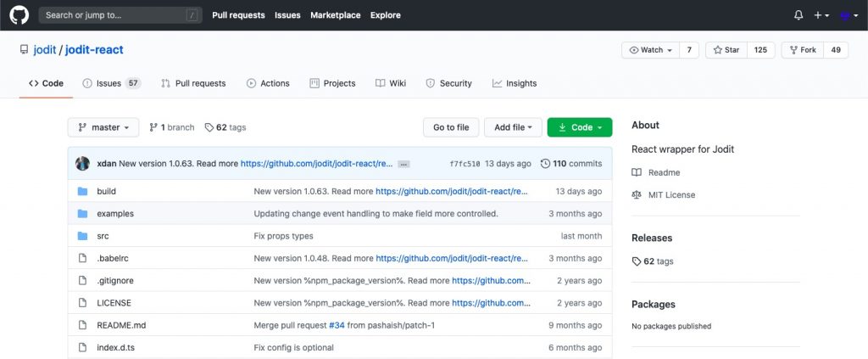Click xdan's commit author avatar
Image resolution: width=868 pixels, height=359 pixels.
[x=82, y=164]
